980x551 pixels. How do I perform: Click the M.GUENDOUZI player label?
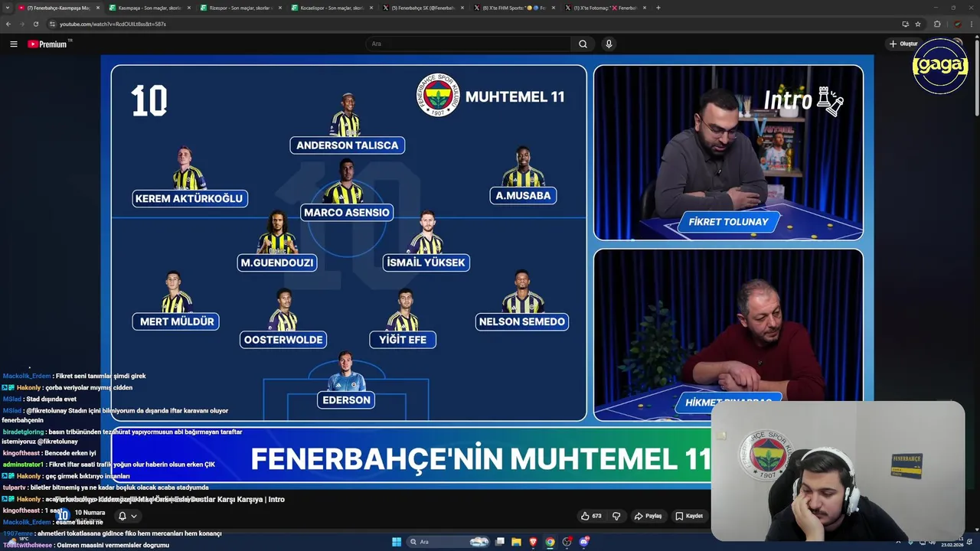pyautogui.click(x=277, y=262)
